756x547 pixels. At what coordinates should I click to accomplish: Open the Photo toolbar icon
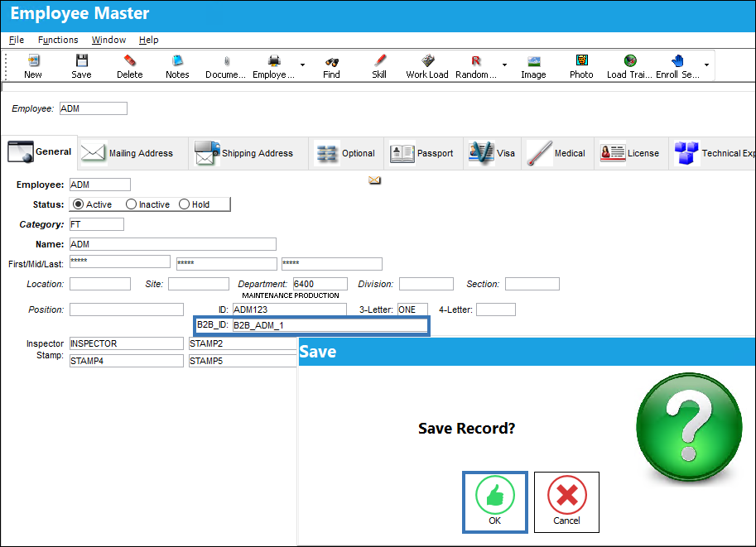tap(582, 60)
